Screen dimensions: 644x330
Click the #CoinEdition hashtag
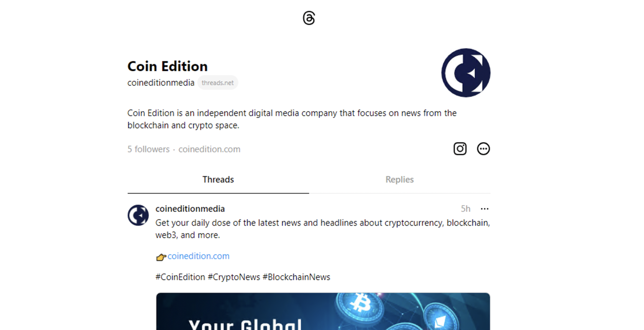180,277
